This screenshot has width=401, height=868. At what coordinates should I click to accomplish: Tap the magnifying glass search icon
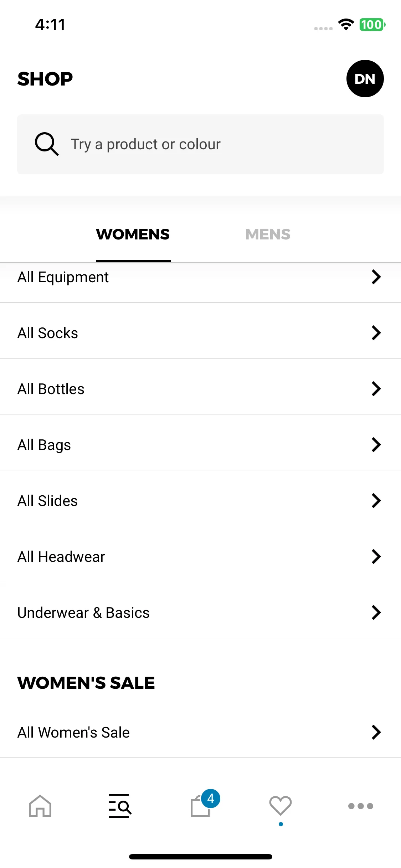47,144
